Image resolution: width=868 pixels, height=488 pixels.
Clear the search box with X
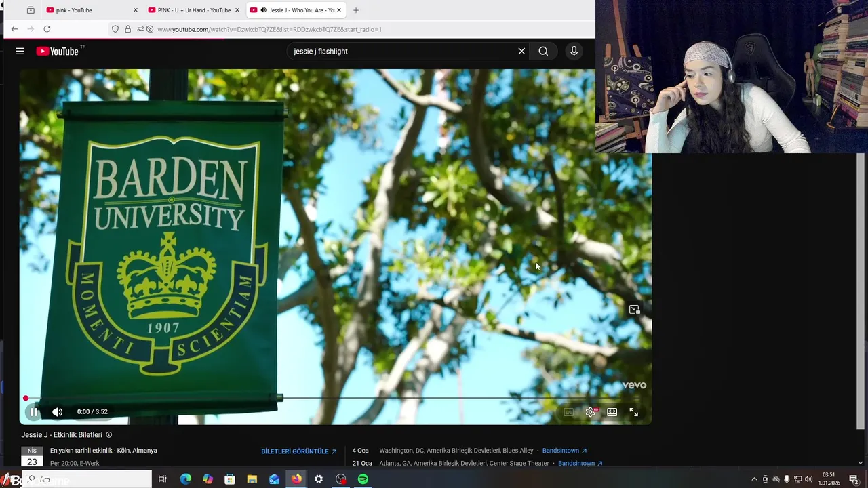(x=521, y=51)
